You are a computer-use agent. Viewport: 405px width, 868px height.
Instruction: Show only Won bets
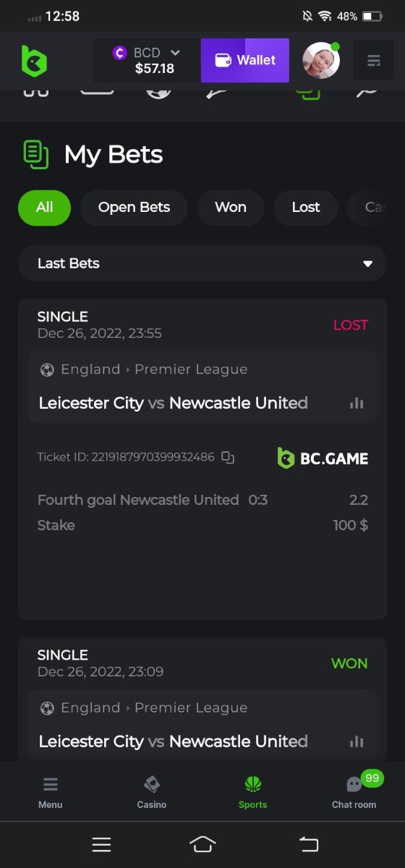point(231,208)
